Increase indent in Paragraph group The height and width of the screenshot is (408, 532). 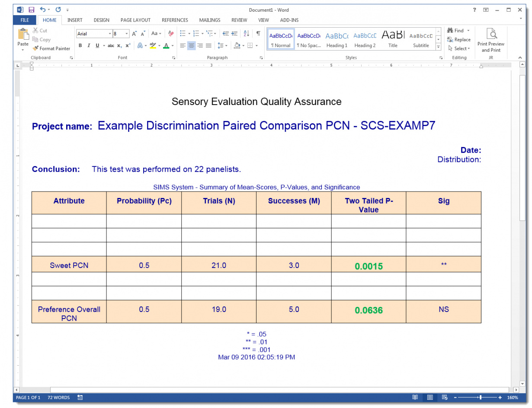click(234, 33)
